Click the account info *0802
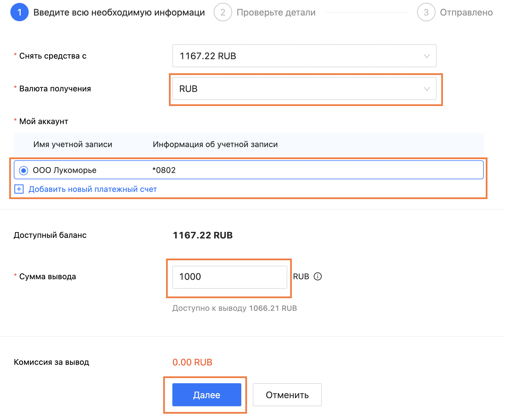This screenshot has width=505, height=420. coord(164,170)
